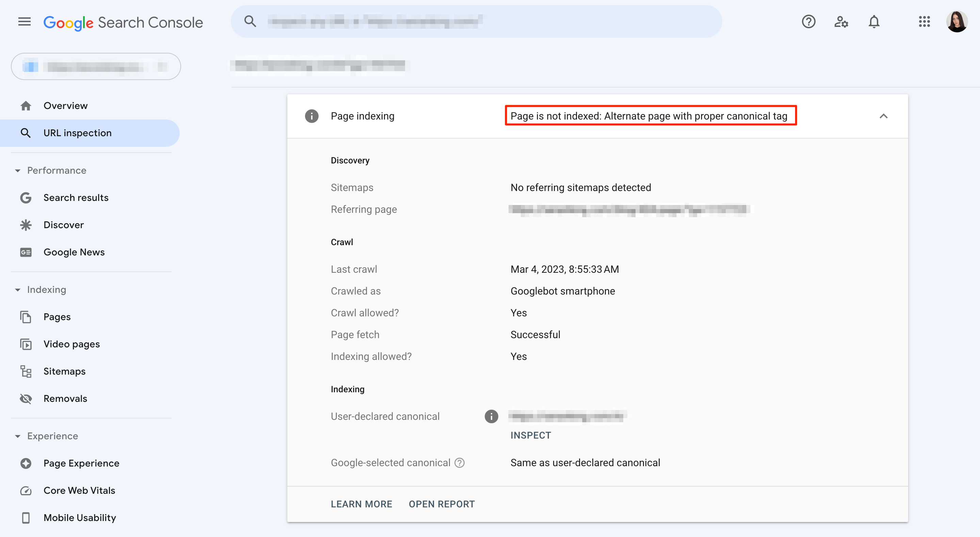
Task: Click the Page Experience icon
Action: 26,463
